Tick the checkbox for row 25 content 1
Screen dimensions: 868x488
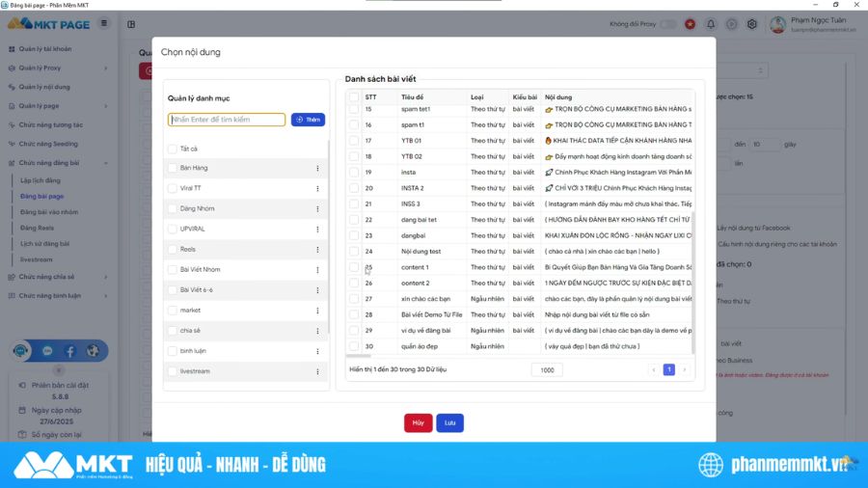tap(354, 267)
